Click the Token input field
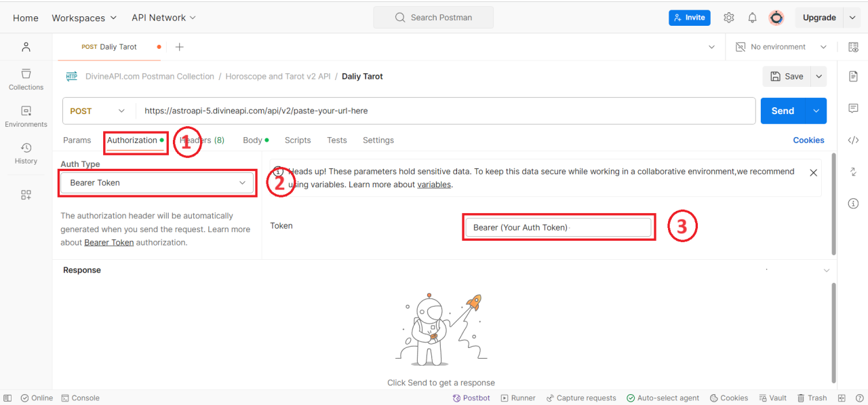The image size is (868, 405). click(557, 227)
